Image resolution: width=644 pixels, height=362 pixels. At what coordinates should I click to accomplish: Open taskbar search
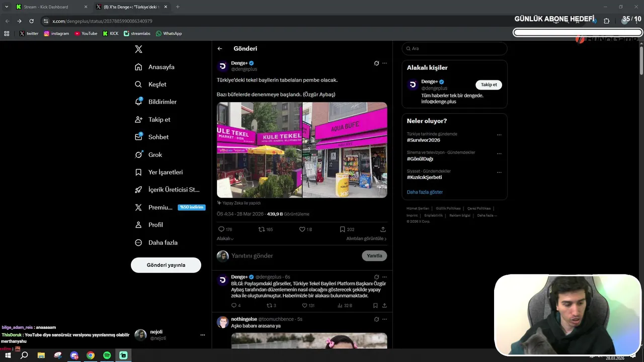point(24,355)
